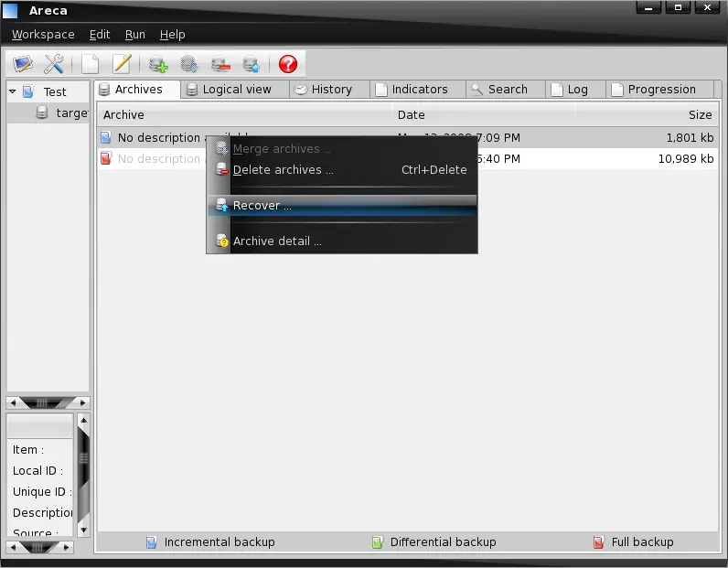Open workspace toolbar icon
This screenshot has height=568, width=728.
click(x=22, y=64)
